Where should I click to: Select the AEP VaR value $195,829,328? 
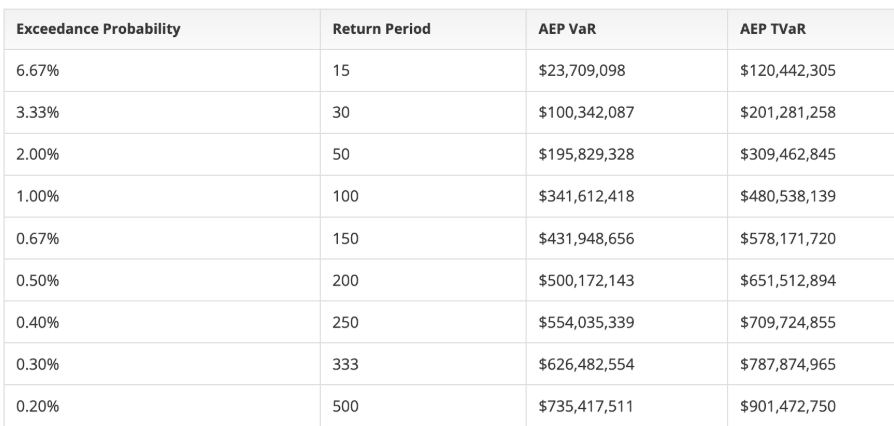click(x=586, y=155)
